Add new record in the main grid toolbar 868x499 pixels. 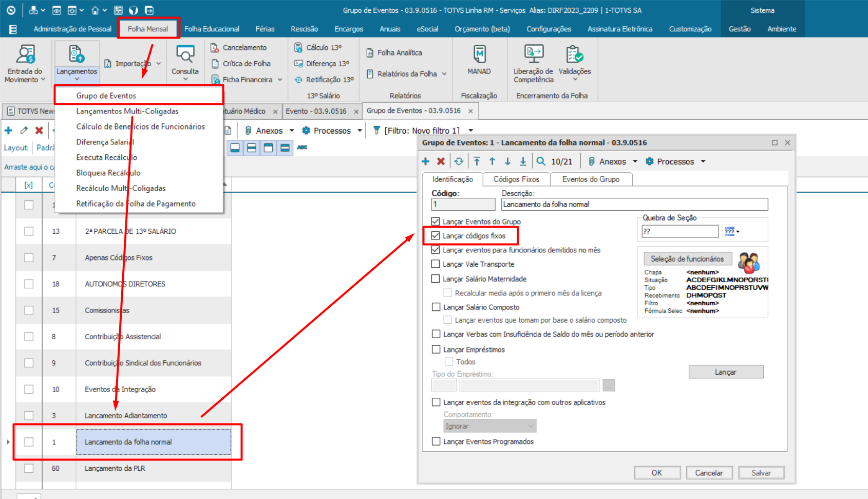8,131
